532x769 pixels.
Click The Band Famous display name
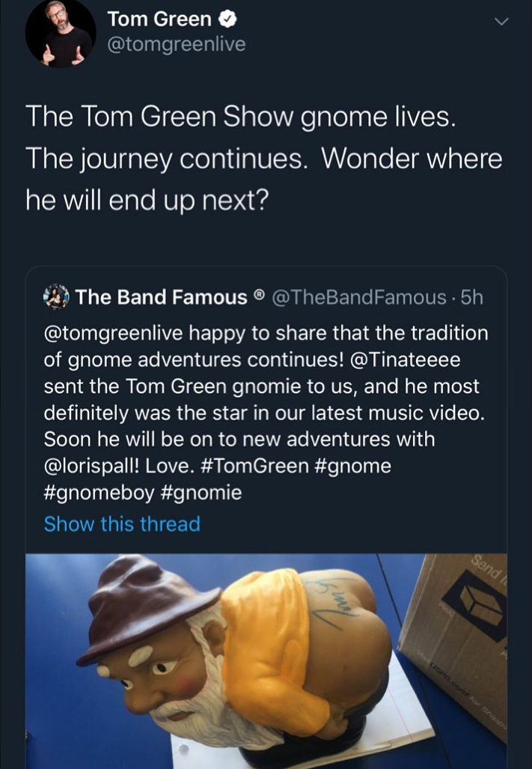(161, 297)
